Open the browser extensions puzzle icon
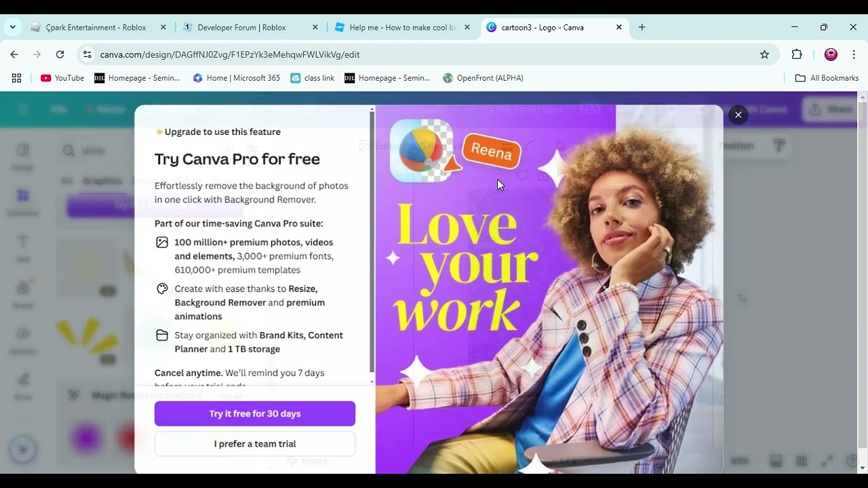868x488 pixels. (797, 54)
